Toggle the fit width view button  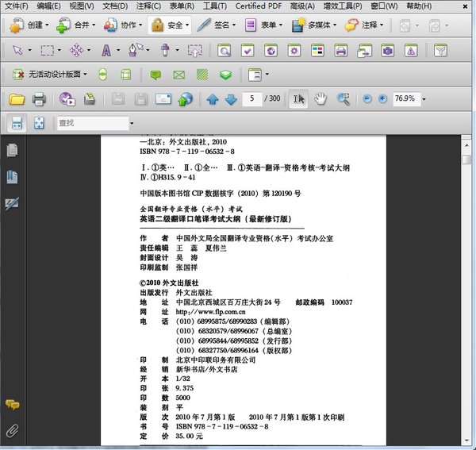click(17, 124)
